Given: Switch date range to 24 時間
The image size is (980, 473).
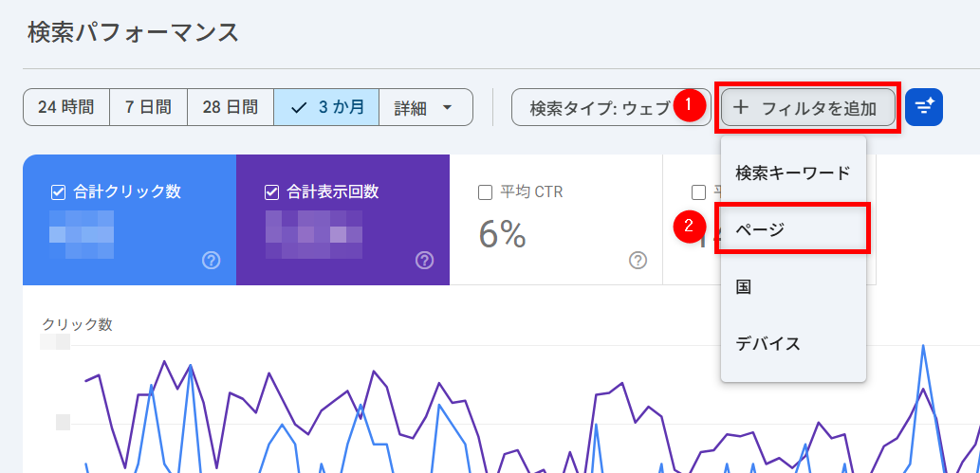Looking at the screenshot, I should tap(66, 107).
